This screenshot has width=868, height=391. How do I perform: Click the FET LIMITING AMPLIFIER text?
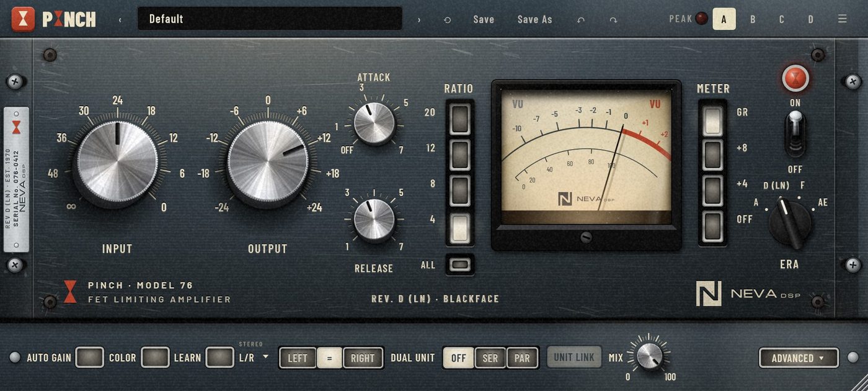coord(159,299)
